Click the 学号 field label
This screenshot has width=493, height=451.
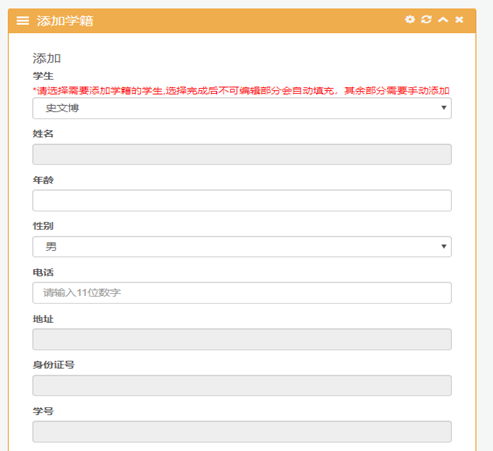click(43, 411)
